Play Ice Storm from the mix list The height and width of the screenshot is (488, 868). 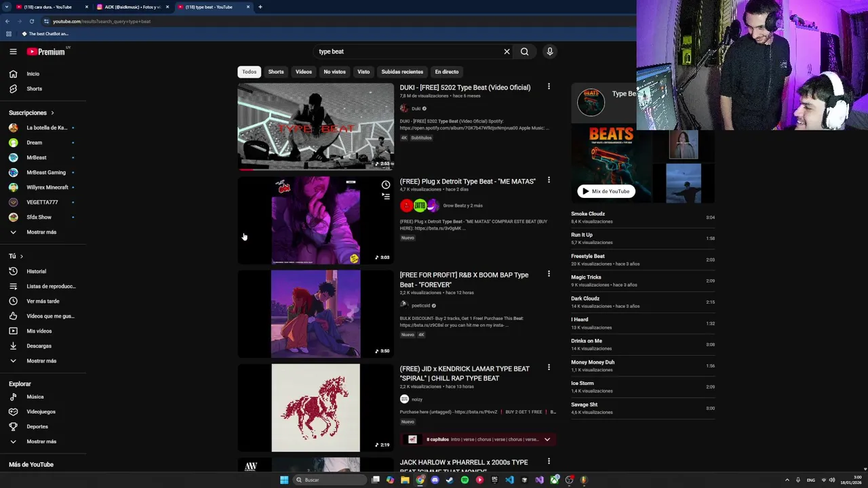643,386
